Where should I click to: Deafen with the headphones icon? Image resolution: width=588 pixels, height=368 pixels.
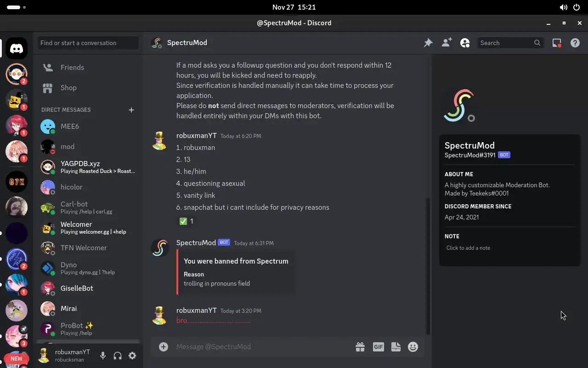point(118,356)
